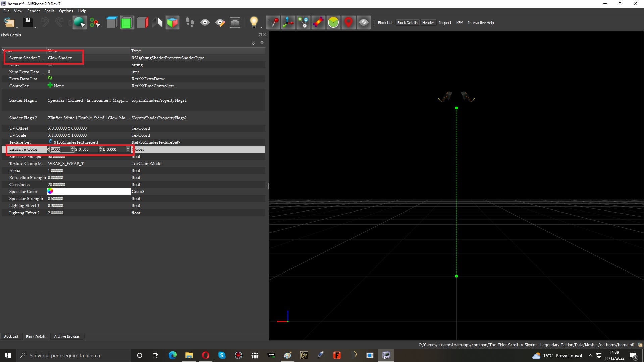Screen dimensions: 644x362
Task: Click the green refresh icon in Extra Data List
Action: coord(50,78)
